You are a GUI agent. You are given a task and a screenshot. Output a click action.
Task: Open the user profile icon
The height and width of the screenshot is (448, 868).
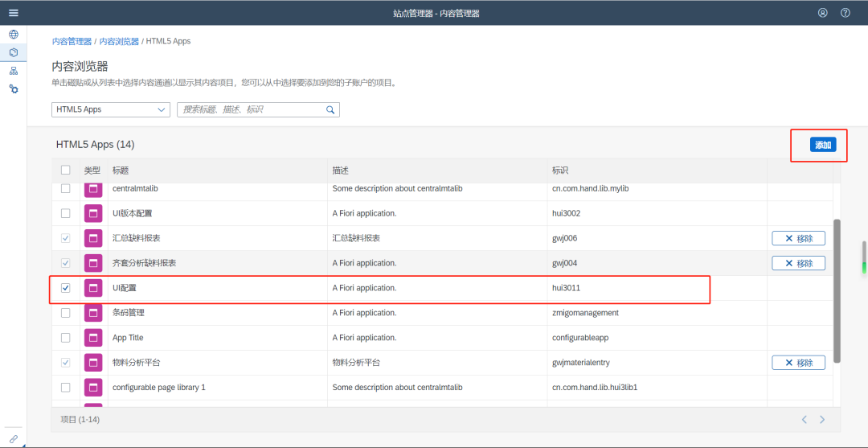coord(823,13)
